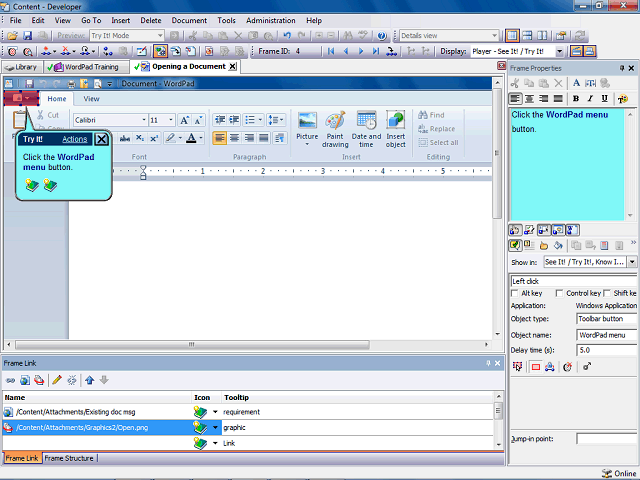Close the Opening a Document tab
640x480 pixels.
(x=232, y=67)
